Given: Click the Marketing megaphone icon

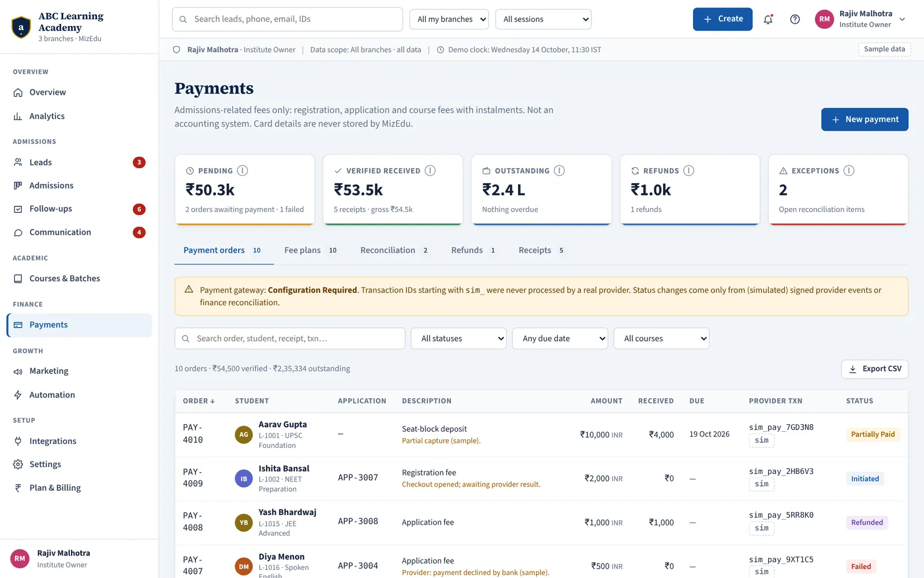Looking at the screenshot, I should click(18, 371).
